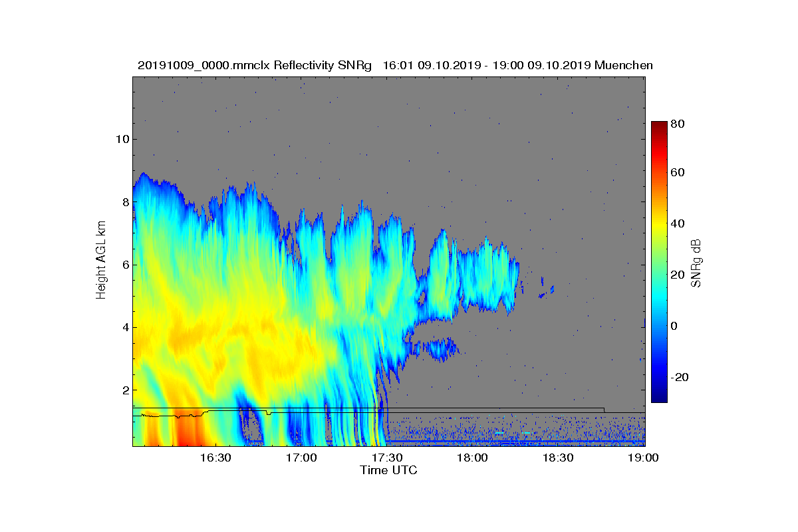Click the 18:00 time tick label
Screen dimensions: 798x532
[x=472, y=458]
